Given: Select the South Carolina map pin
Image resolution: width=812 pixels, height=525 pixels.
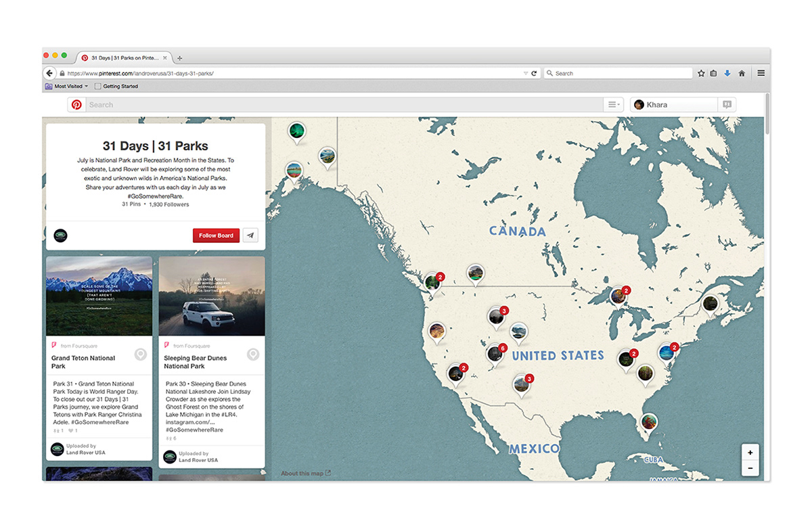Looking at the screenshot, I should point(646,373).
